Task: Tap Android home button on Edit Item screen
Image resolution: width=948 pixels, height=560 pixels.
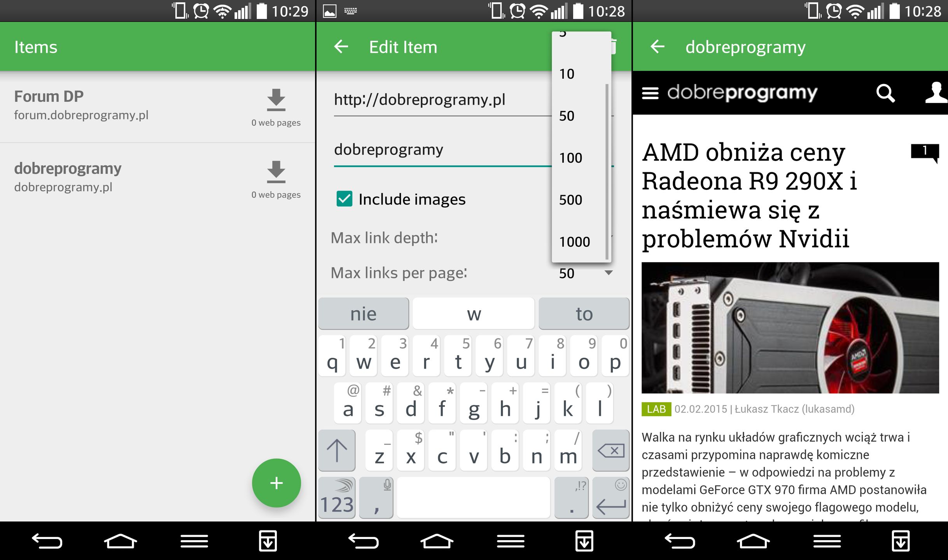Action: pyautogui.click(x=437, y=541)
